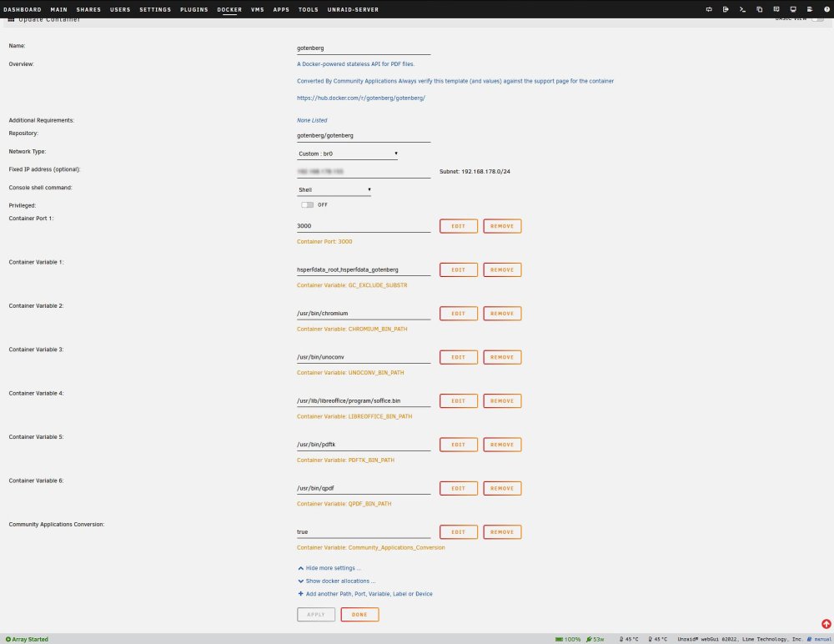Click the second 45 °C temperature indicator
The height and width of the screenshot is (644, 834).
pyautogui.click(x=657, y=639)
